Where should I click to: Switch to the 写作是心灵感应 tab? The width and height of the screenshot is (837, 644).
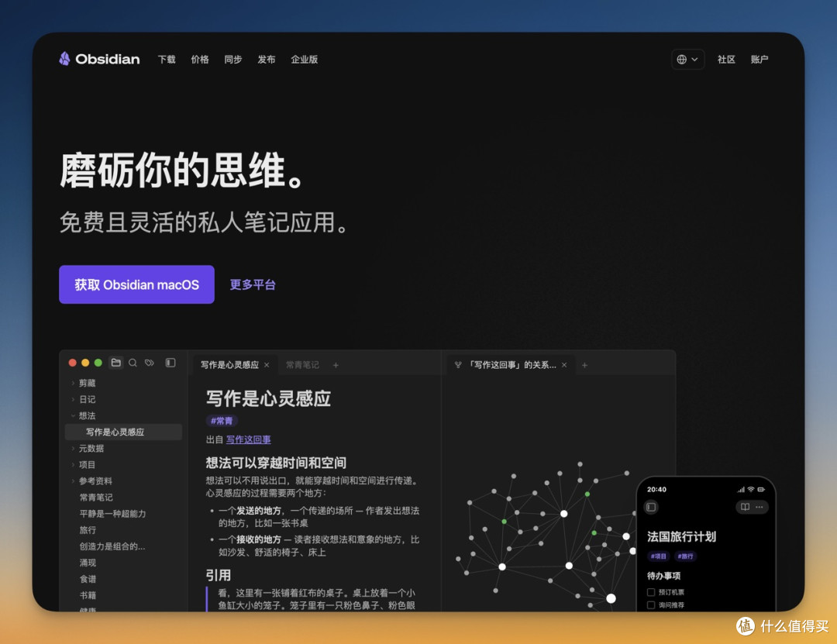click(x=229, y=365)
